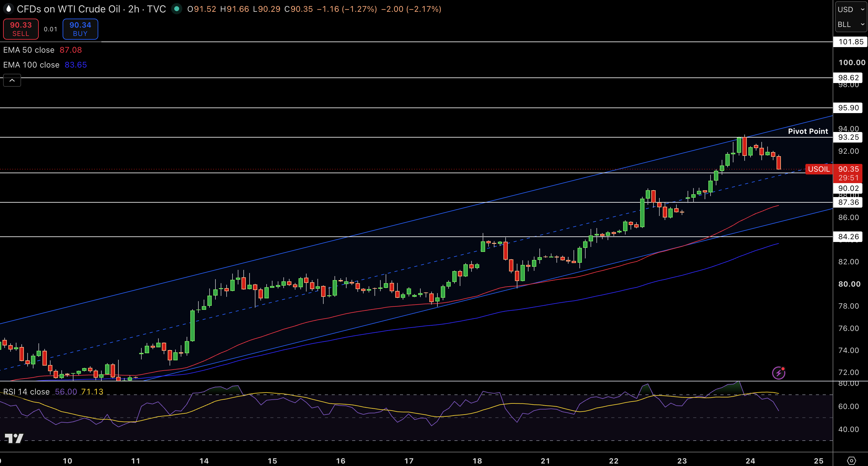
Task: Click the green market status dot
Action: click(177, 9)
